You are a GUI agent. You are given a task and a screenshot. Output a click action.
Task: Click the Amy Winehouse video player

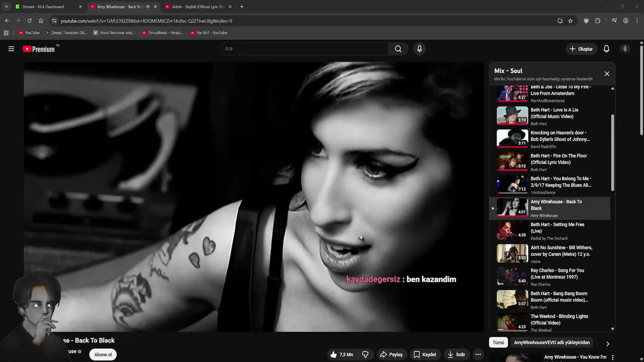pyautogui.click(x=254, y=197)
